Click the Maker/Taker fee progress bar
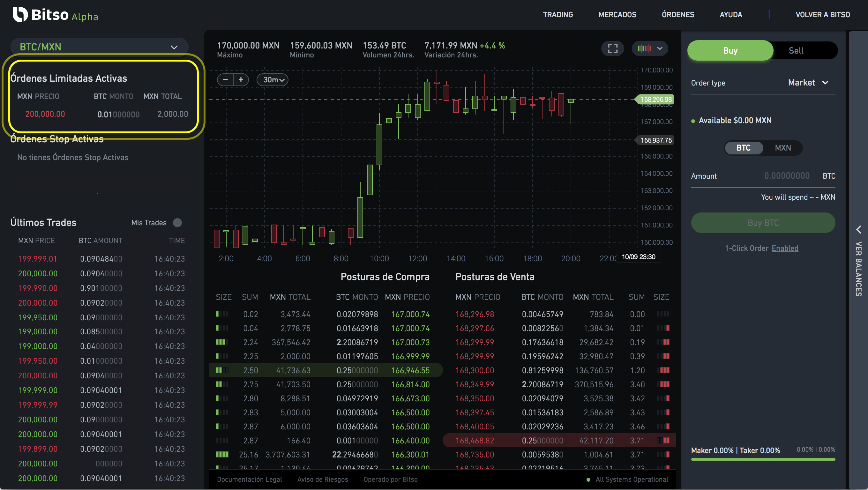The height and width of the screenshot is (490, 868). pos(763,459)
